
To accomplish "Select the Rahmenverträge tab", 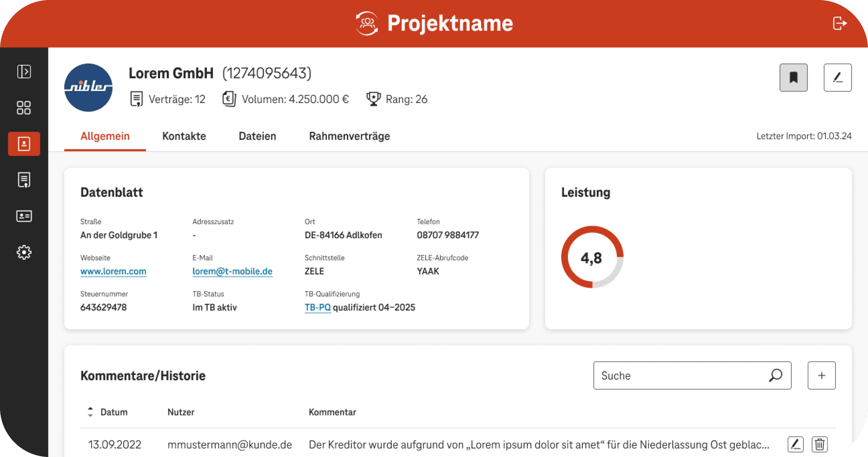I will point(349,136).
